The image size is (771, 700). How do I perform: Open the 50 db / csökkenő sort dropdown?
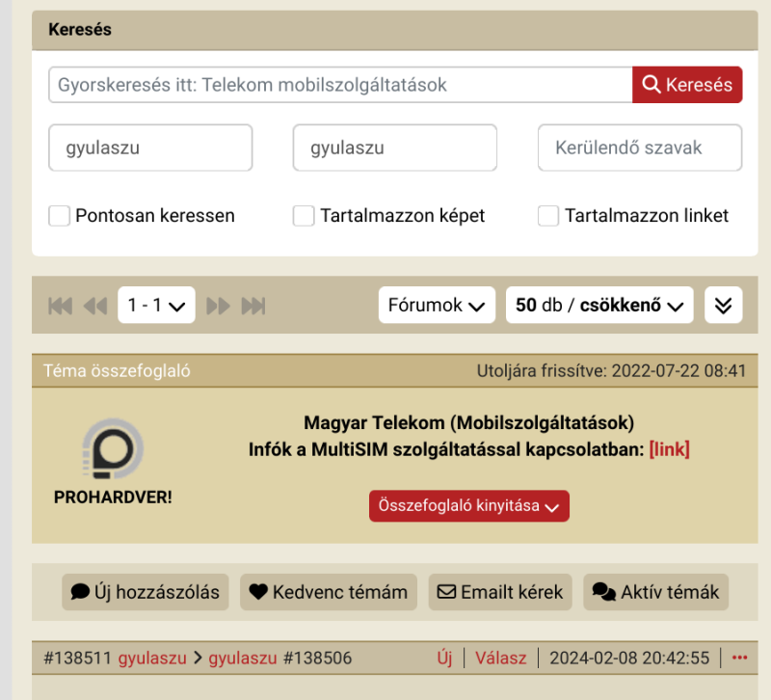coord(599,305)
